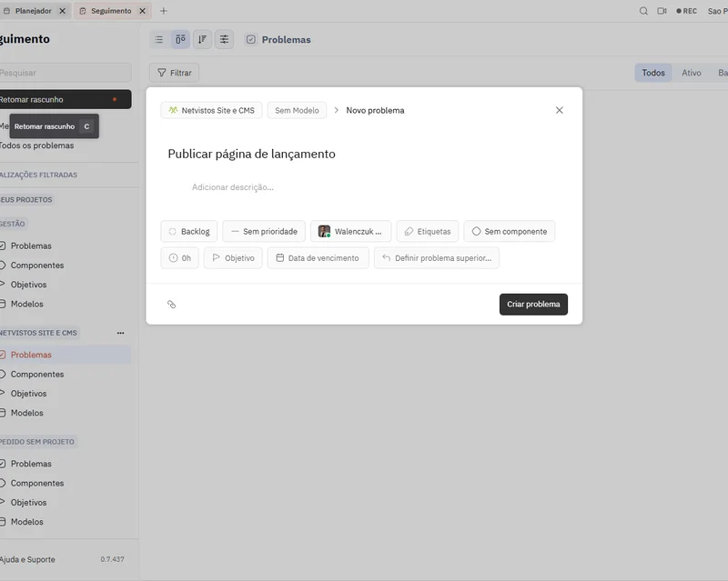The height and width of the screenshot is (581, 728).
Task: Open Netvistos Site e CMS project selector
Action: [x=211, y=110]
